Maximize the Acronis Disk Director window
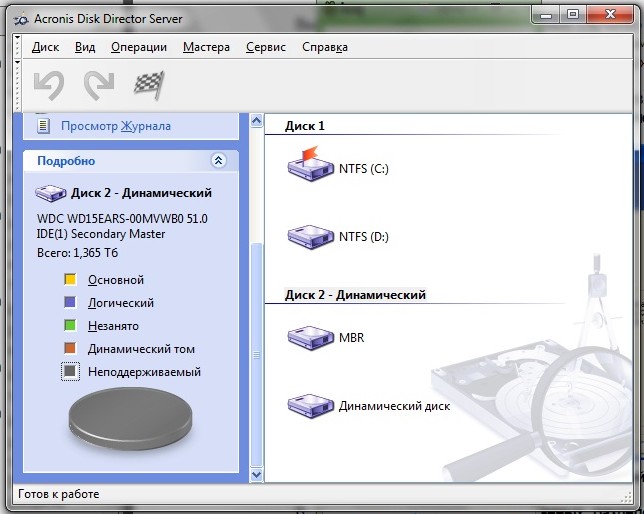 573,15
